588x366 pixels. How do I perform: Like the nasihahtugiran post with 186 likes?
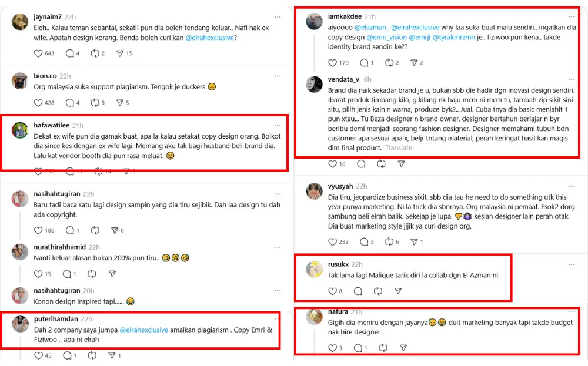(39, 230)
